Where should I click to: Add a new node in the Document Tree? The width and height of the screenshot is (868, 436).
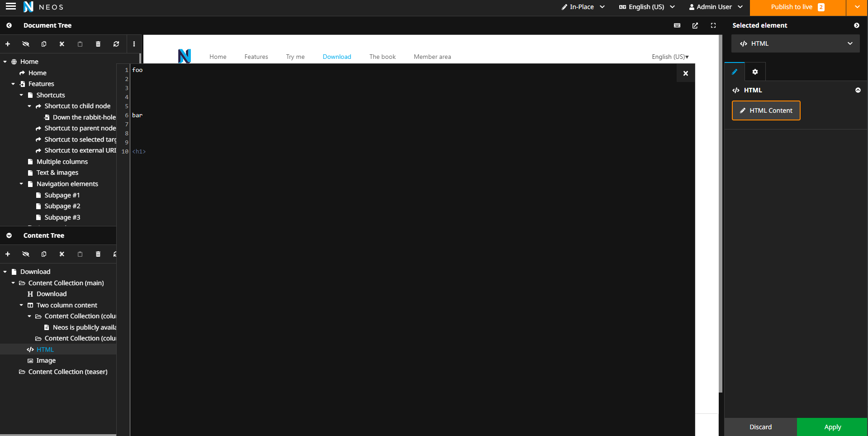(x=7, y=44)
